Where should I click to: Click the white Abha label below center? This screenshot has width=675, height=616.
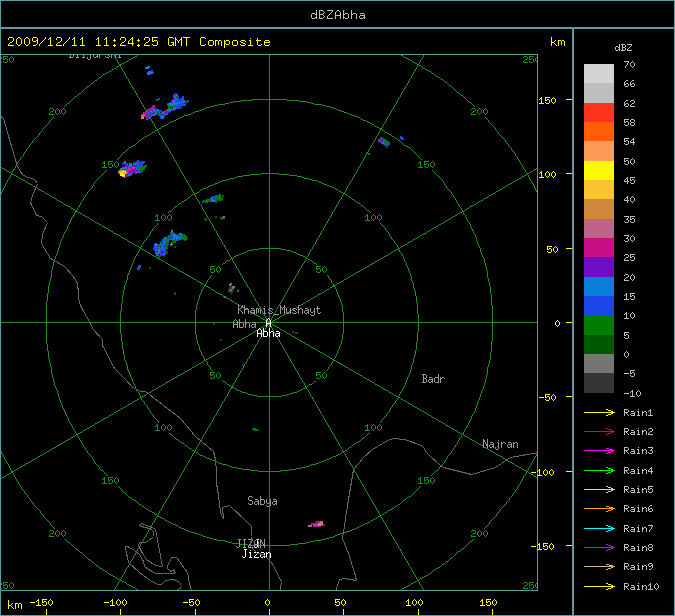point(269,333)
